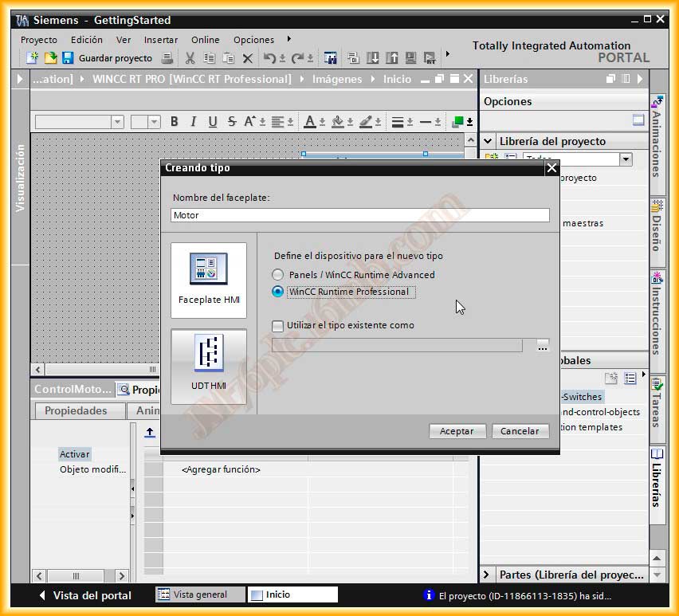Switch to the Vista general tab

click(x=192, y=594)
